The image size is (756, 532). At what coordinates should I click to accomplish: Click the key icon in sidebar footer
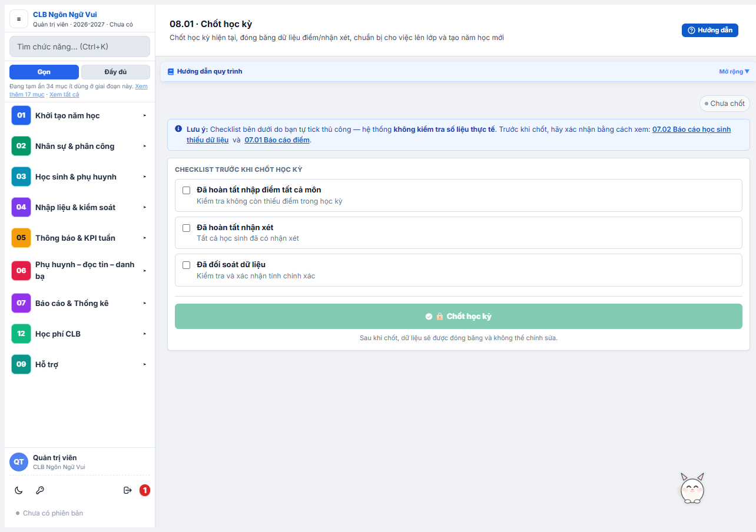point(40,490)
